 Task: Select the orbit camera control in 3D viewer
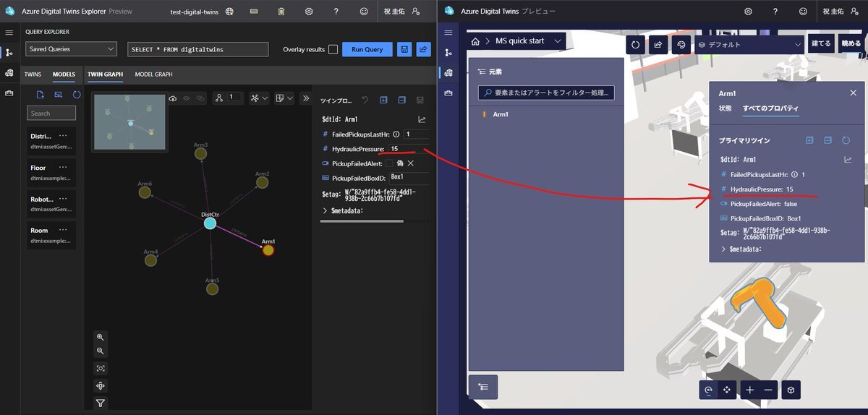point(709,390)
